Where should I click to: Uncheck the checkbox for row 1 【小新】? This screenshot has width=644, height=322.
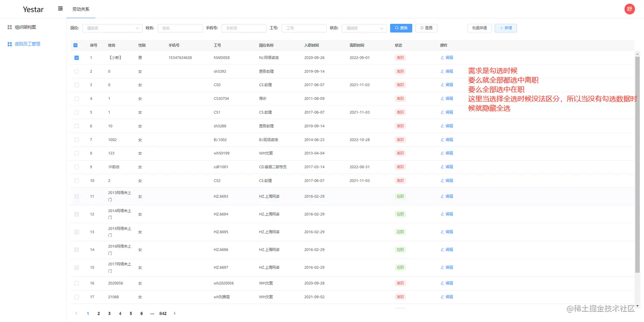point(77,58)
